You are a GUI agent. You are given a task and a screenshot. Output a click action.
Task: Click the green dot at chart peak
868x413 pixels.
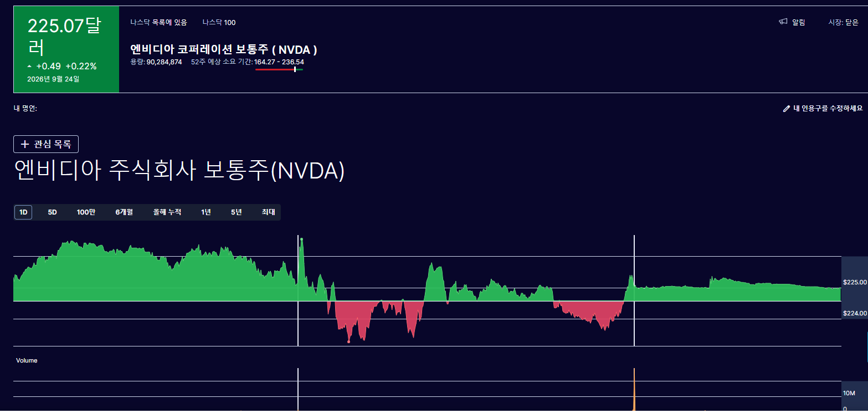click(x=301, y=239)
